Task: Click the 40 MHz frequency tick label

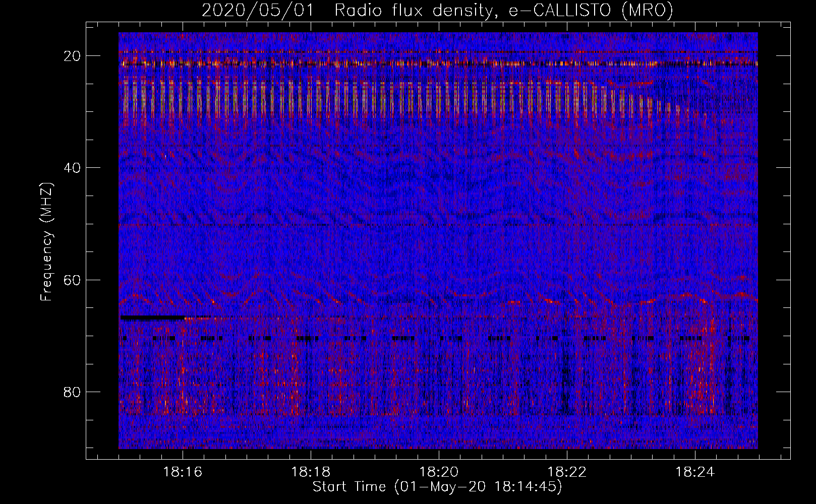Action: click(x=72, y=168)
